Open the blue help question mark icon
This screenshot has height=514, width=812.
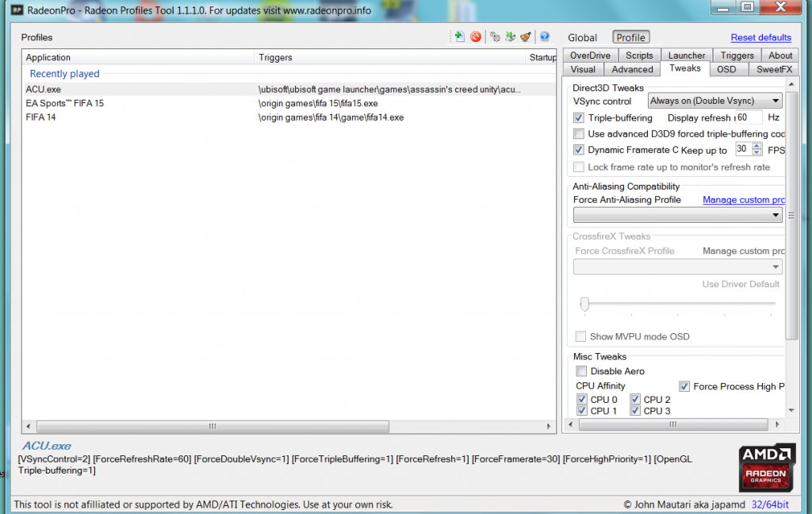tap(544, 36)
